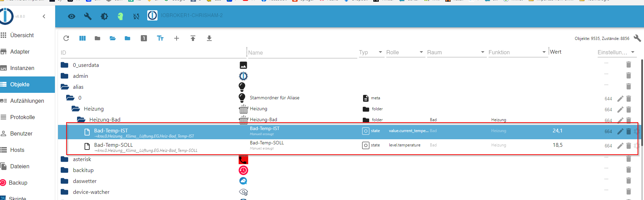Delete the admin folder with trash icon
The width and height of the screenshot is (644, 200).
pyautogui.click(x=629, y=75)
